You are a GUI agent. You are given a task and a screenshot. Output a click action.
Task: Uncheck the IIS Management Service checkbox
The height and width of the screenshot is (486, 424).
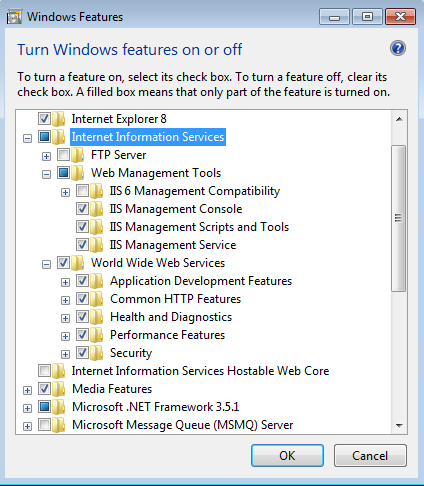point(82,245)
